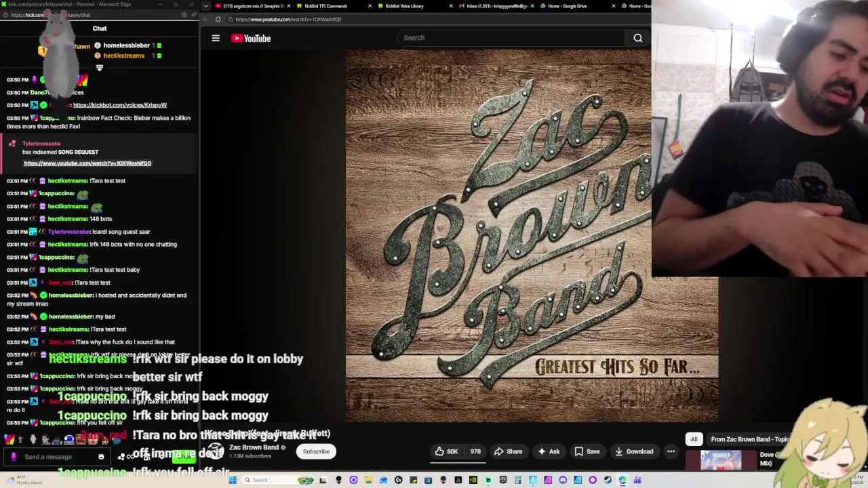Save video to a playlist
This screenshot has height=488, width=868.
point(587,451)
